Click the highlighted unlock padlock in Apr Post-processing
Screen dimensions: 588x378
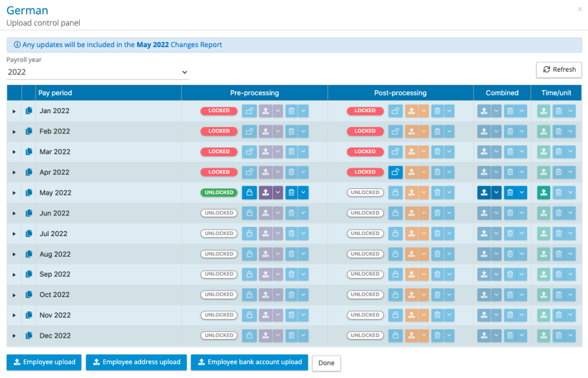tap(396, 172)
